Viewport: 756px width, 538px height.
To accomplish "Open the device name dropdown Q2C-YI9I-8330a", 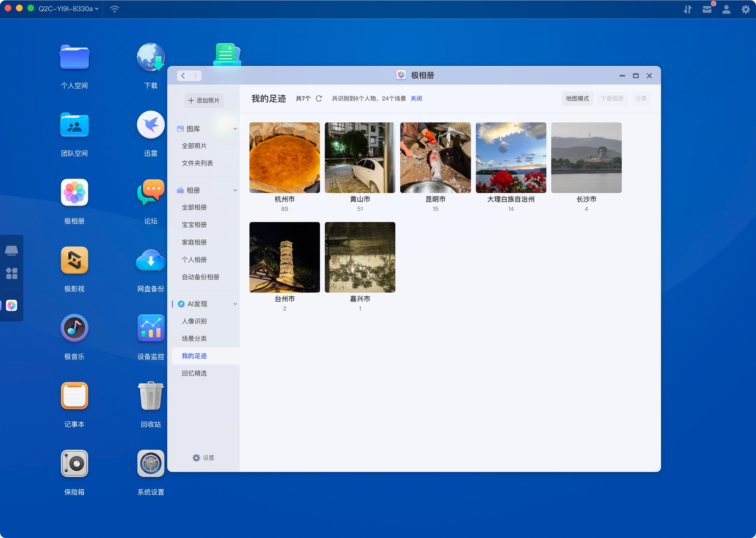I will [x=68, y=9].
